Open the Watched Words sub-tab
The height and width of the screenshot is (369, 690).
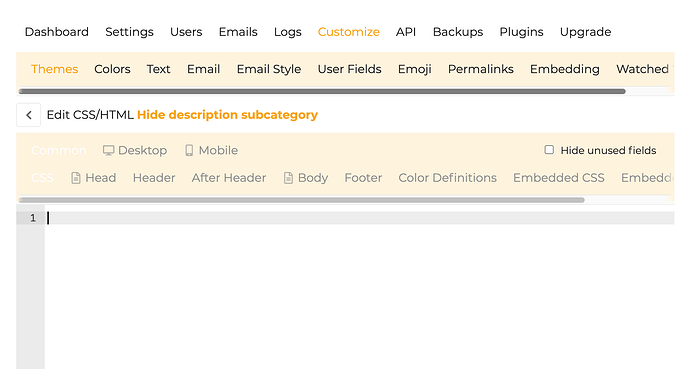coord(645,69)
